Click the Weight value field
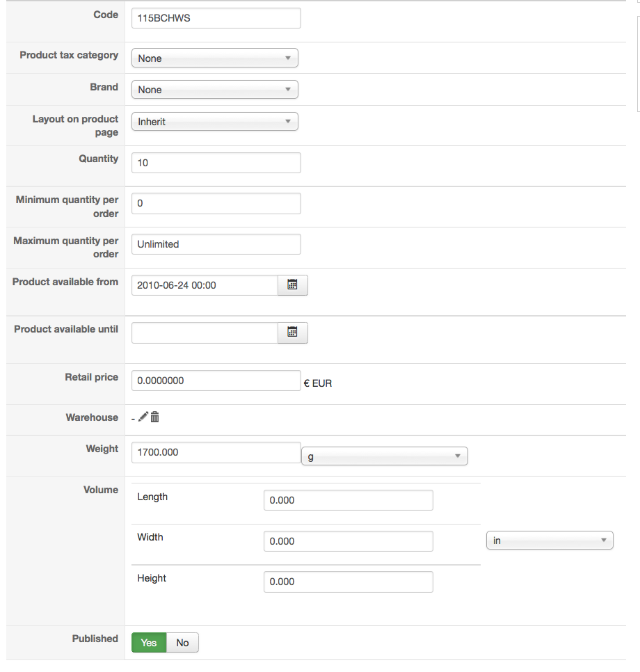 [216, 452]
